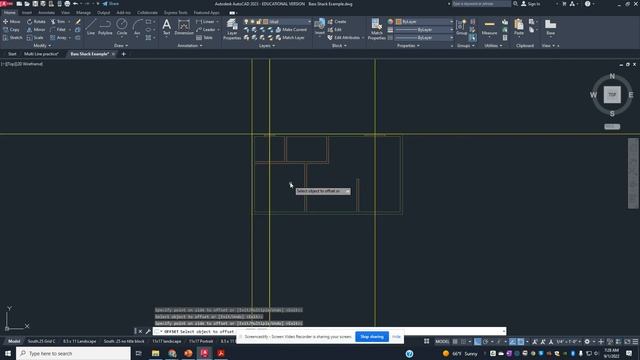Click the TOP face of the ViewCube
This screenshot has height=360, width=640.
pos(612,95)
